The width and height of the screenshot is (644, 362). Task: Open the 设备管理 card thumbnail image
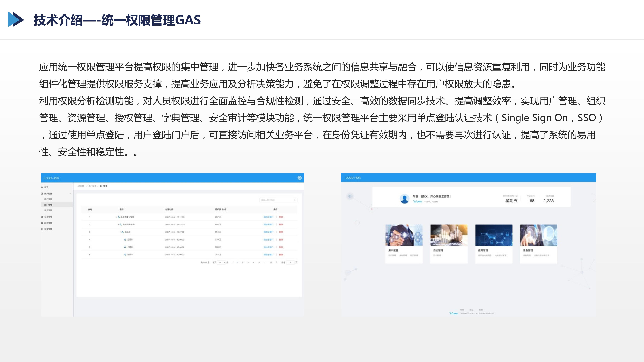click(x=539, y=235)
